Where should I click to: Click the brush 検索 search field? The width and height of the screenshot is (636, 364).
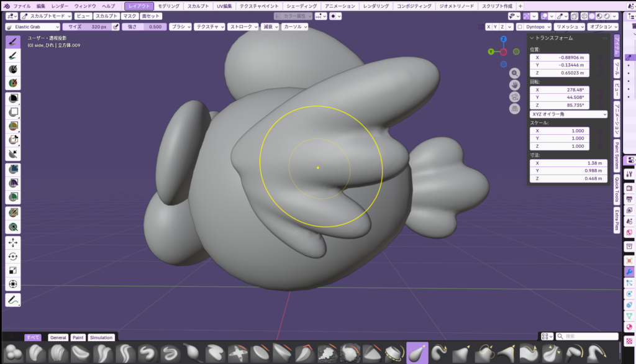click(587, 337)
